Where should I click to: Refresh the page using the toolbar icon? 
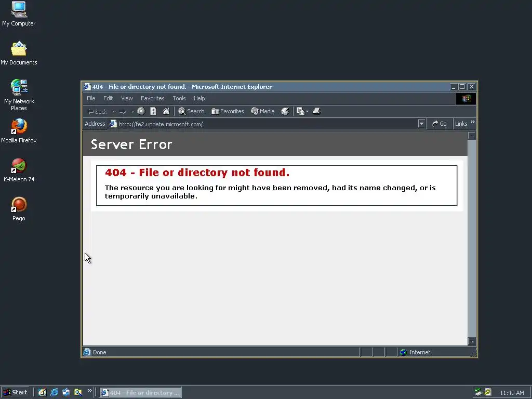pos(153,111)
